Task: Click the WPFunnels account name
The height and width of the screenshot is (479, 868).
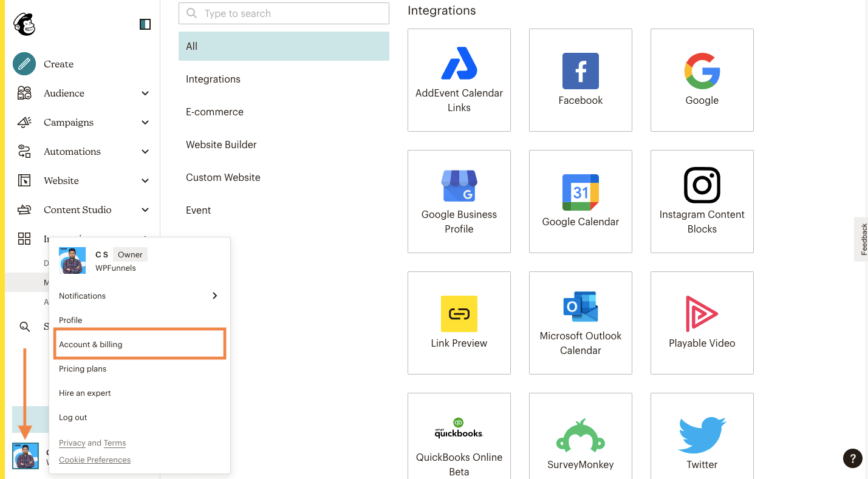Action: pyautogui.click(x=115, y=268)
